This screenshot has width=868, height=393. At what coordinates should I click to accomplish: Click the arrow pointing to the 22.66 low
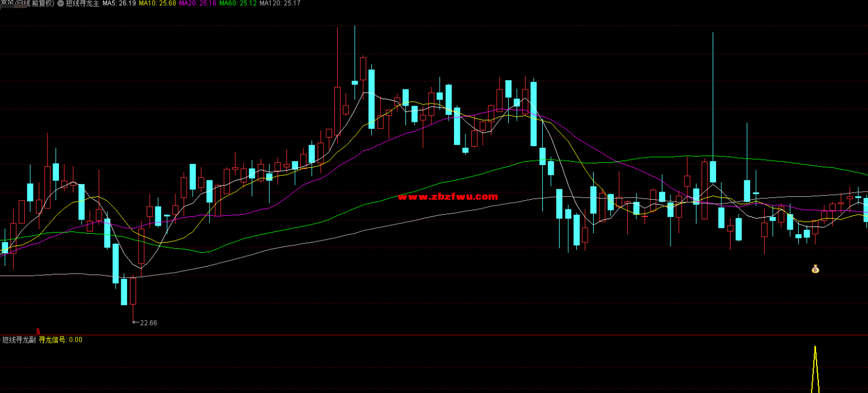click(136, 323)
